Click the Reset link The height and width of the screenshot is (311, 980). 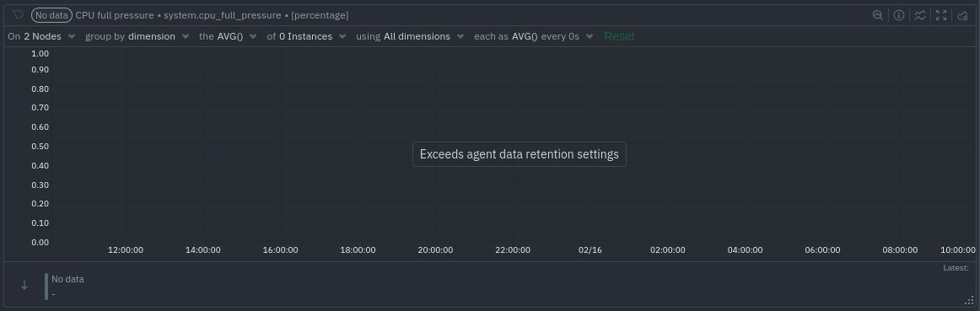click(619, 36)
